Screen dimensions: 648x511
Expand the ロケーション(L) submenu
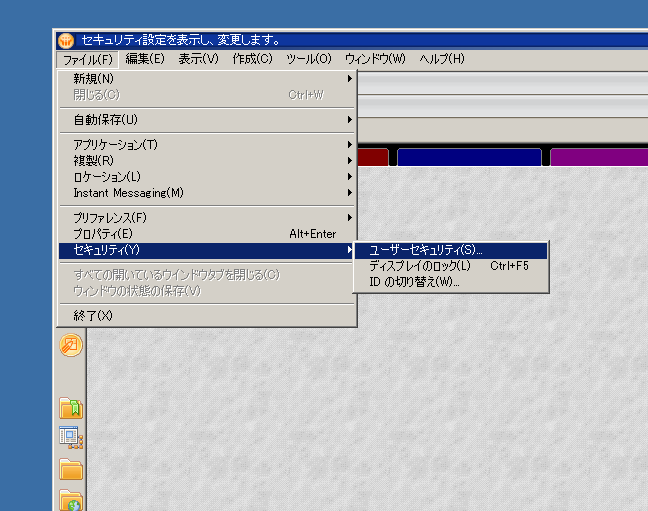coord(207,177)
